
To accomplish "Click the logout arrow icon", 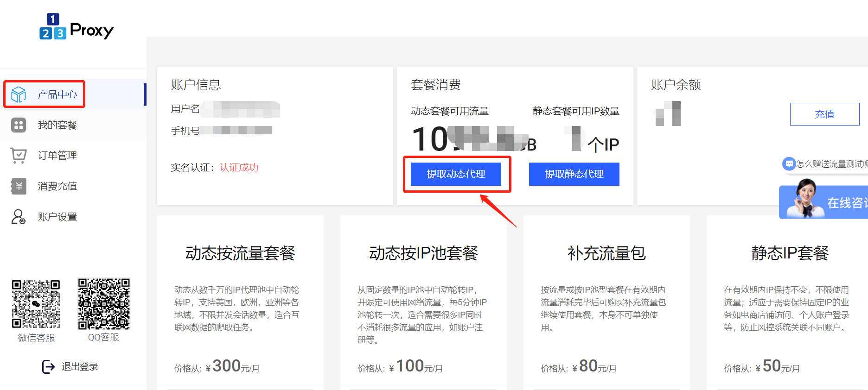I will pyautogui.click(x=48, y=367).
